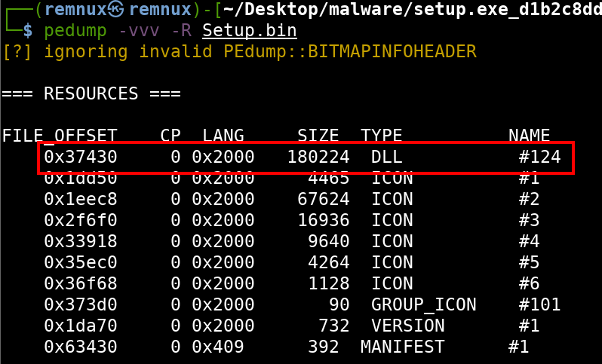Click the underlined Setup.bin file name

[250, 31]
